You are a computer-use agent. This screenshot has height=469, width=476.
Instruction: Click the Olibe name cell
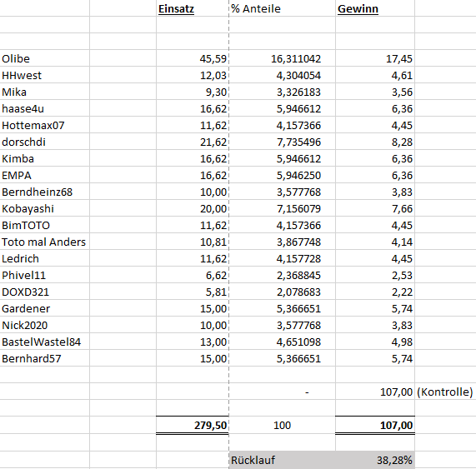[45, 58]
